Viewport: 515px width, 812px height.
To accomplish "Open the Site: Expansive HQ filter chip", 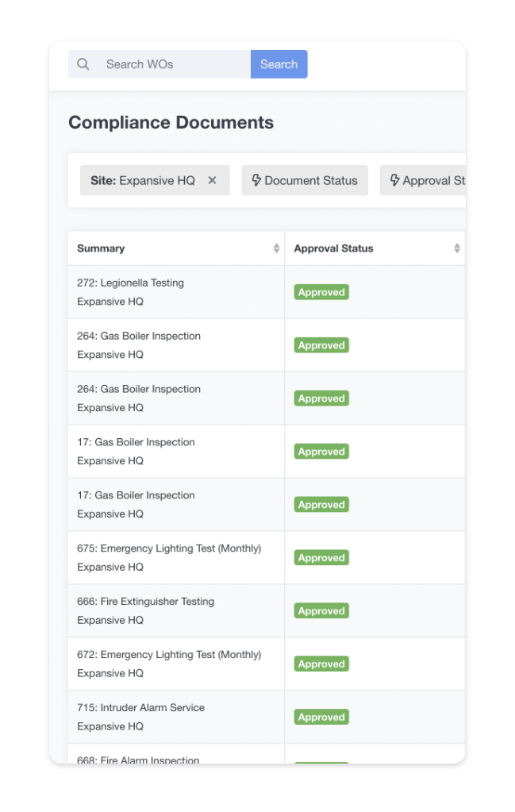I will click(143, 180).
